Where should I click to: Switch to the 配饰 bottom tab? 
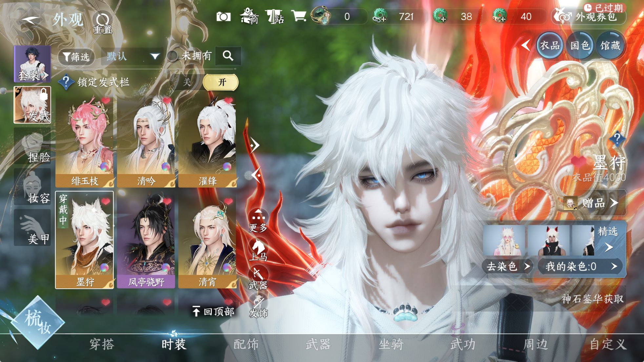tap(246, 344)
